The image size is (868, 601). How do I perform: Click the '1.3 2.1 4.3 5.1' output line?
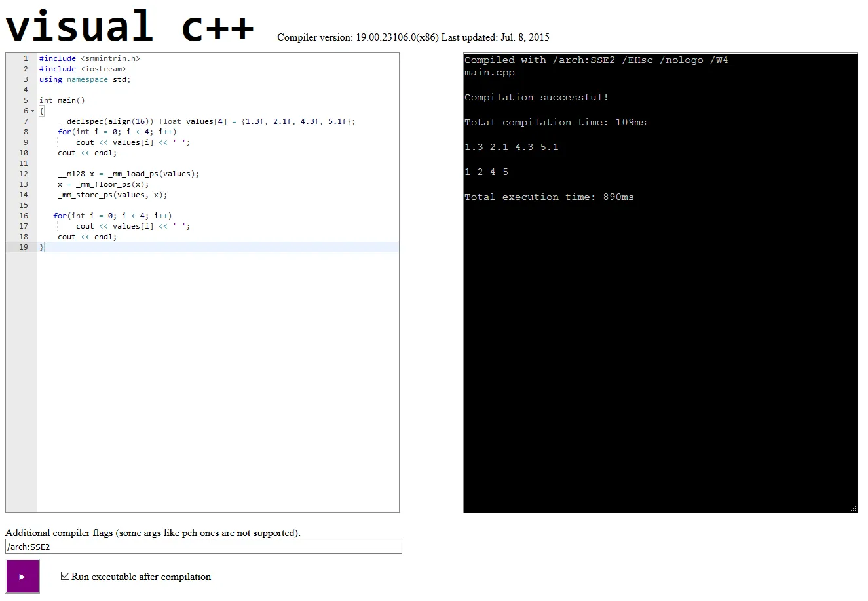pos(512,147)
